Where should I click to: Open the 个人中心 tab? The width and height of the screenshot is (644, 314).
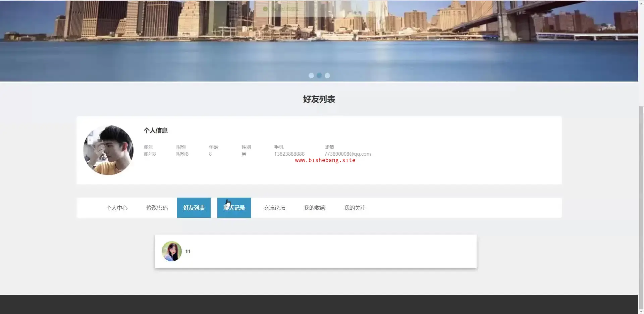(117, 208)
